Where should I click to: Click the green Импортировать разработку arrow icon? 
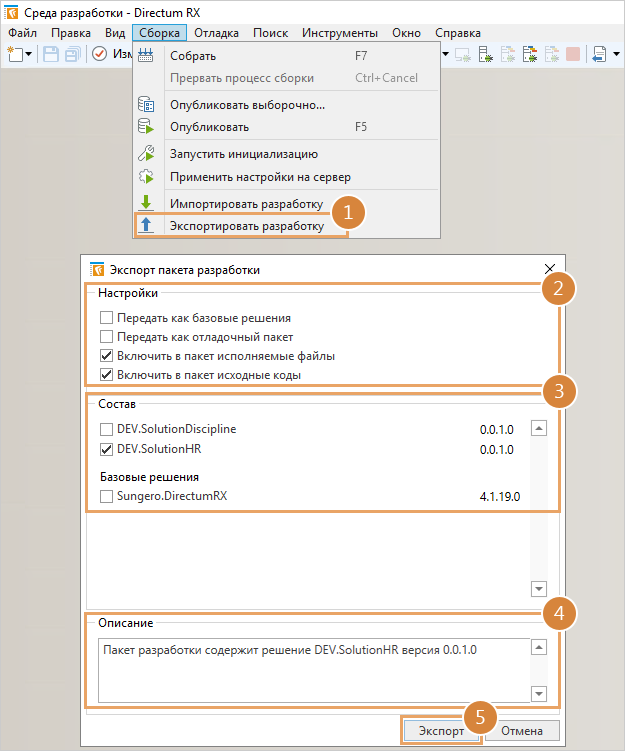pos(145,203)
